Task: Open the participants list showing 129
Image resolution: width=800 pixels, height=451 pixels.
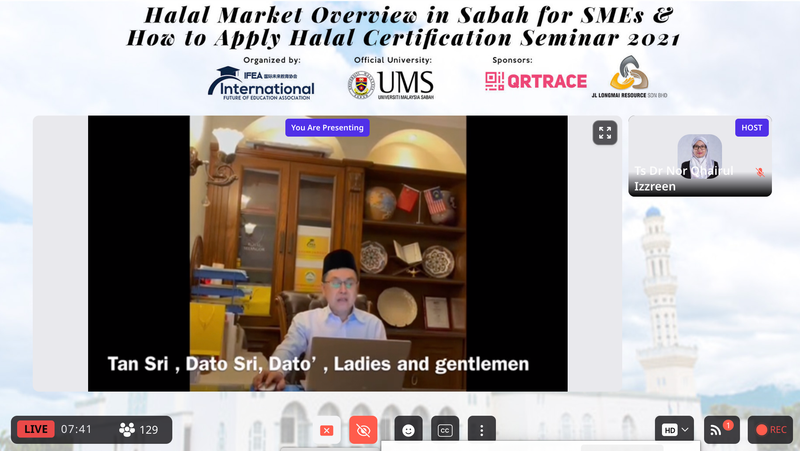Action: (139, 430)
